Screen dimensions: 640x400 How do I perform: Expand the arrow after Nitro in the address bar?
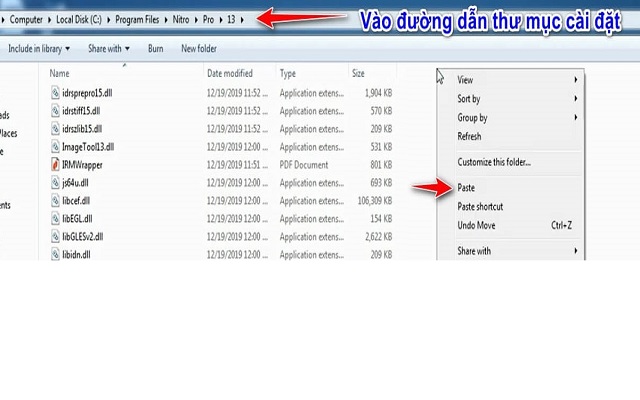click(x=196, y=20)
